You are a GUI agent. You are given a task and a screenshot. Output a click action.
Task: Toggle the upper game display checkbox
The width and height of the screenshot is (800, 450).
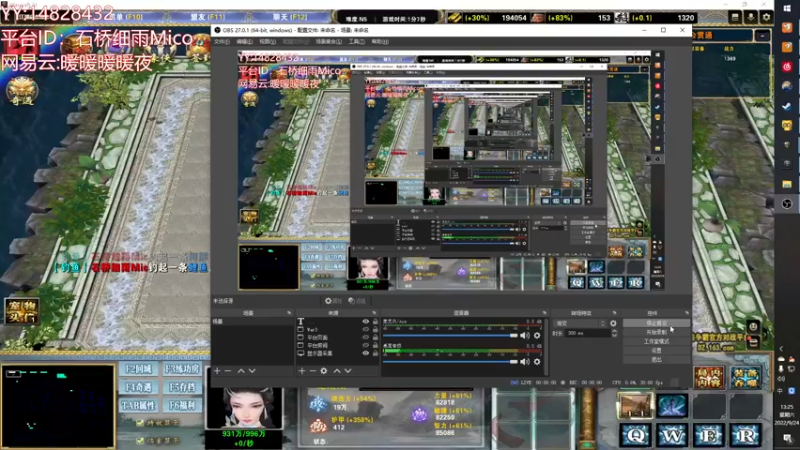coord(140,423)
